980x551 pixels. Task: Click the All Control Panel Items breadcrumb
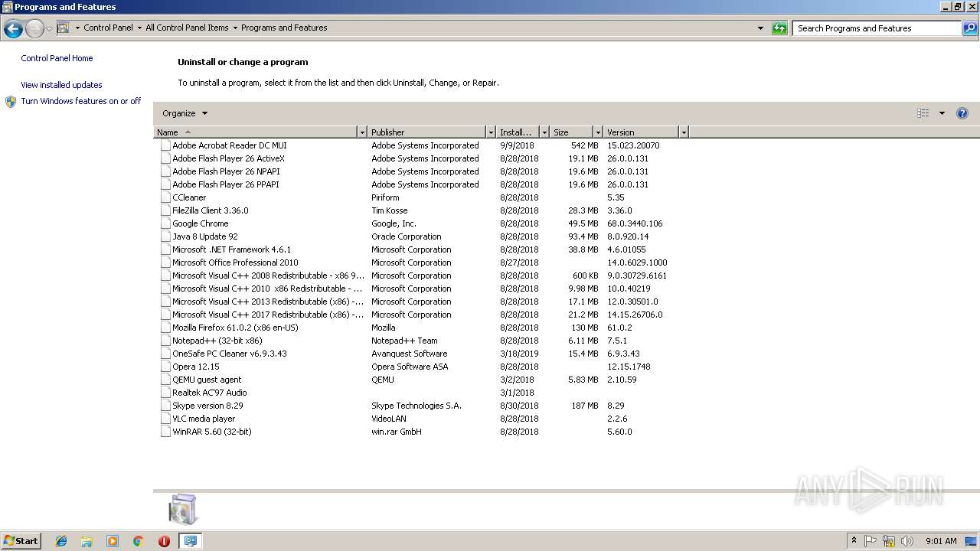[187, 28]
